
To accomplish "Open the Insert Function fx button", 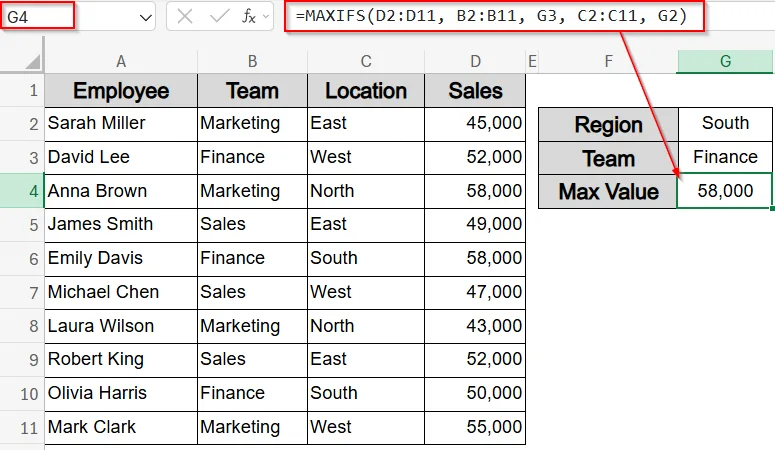I will pos(249,16).
